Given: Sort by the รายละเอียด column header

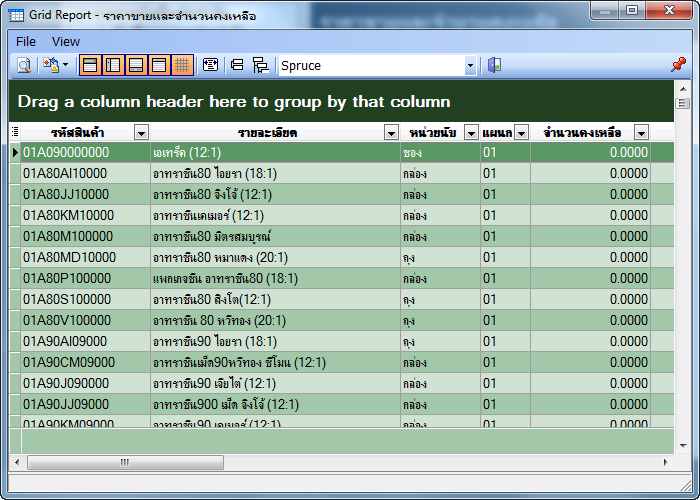Looking at the screenshot, I should [267, 133].
